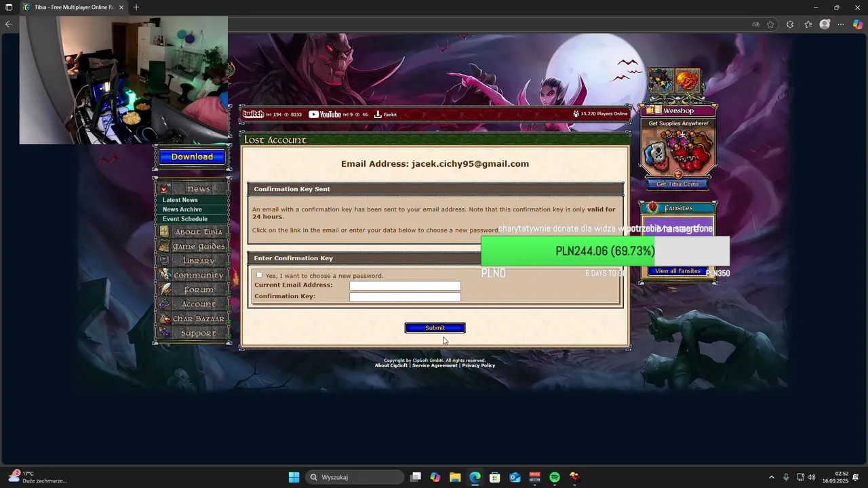This screenshot has height=488, width=868.
Task: Open the favorites list icon
Action: coord(808,24)
